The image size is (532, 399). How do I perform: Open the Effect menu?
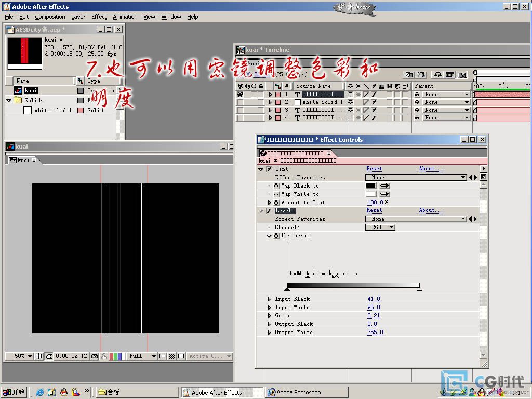[x=99, y=17]
